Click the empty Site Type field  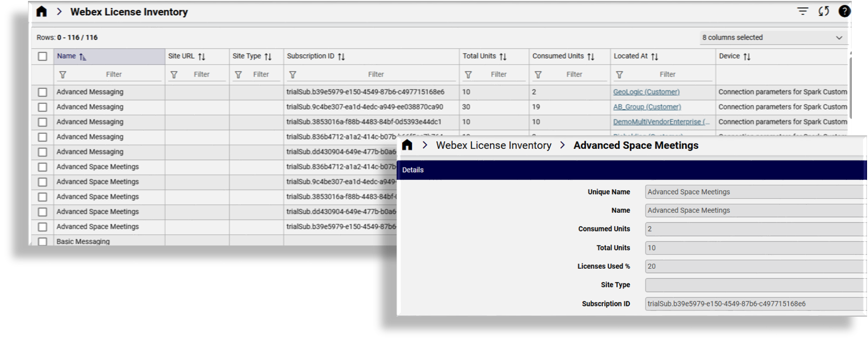point(755,285)
